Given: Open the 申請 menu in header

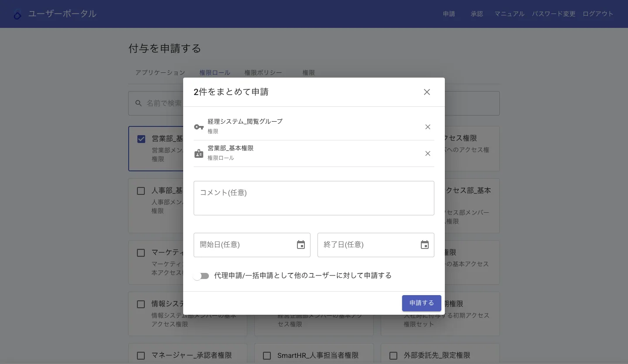Looking at the screenshot, I should pyautogui.click(x=449, y=14).
